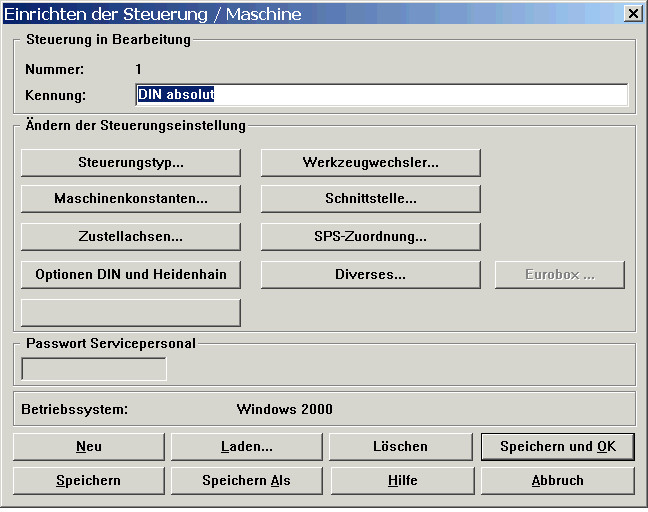This screenshot has height=512, width=648.
Task: Click Speichern und OK
Action: point(557,447)
